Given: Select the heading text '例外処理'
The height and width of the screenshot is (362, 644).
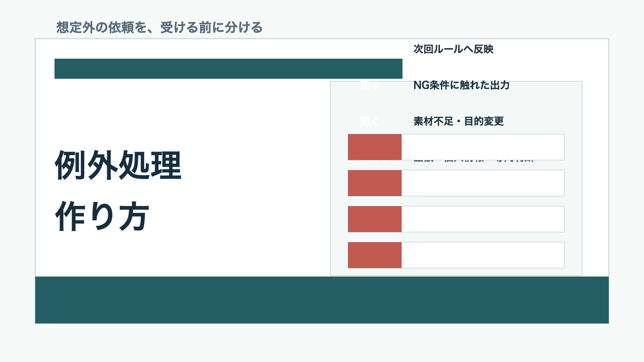Looking at the screenshot, I should pos(118,165).
